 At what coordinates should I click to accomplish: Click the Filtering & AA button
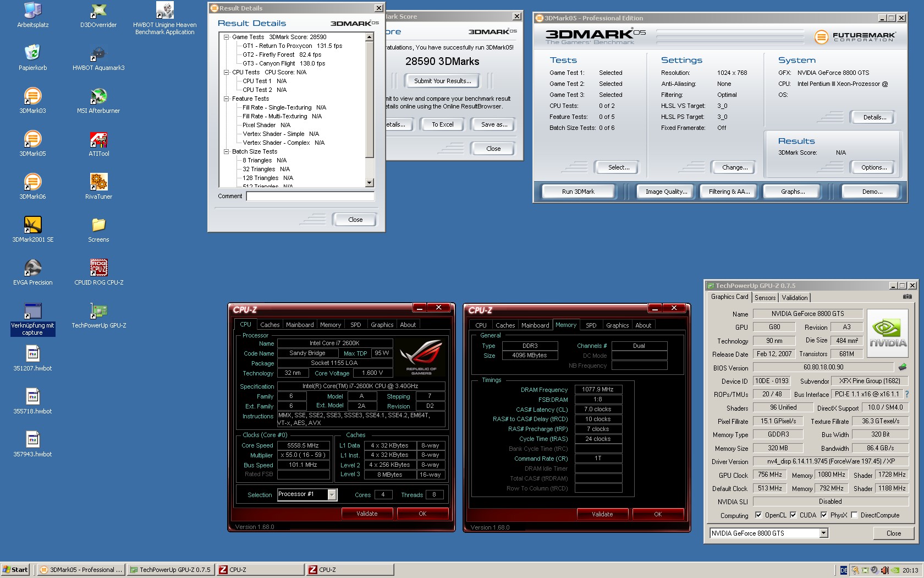[x=729, y=192]
